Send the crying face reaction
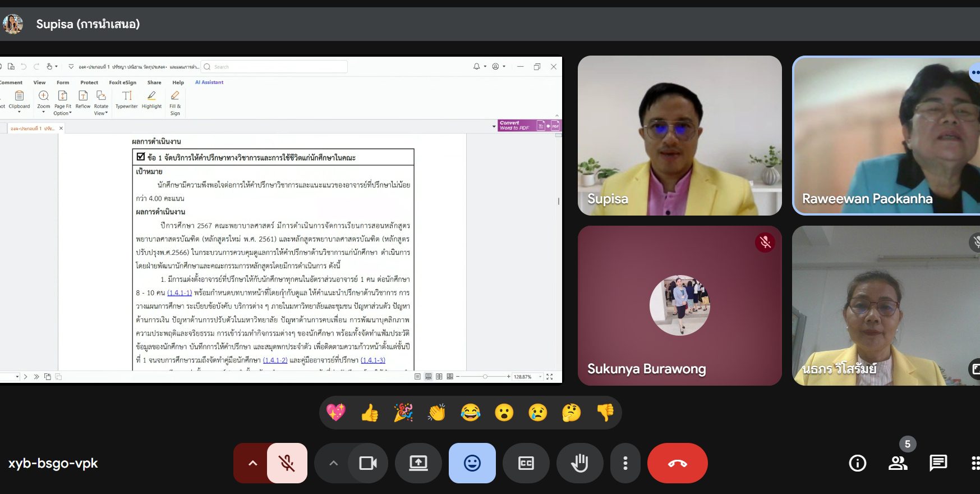 pos(538,413)
